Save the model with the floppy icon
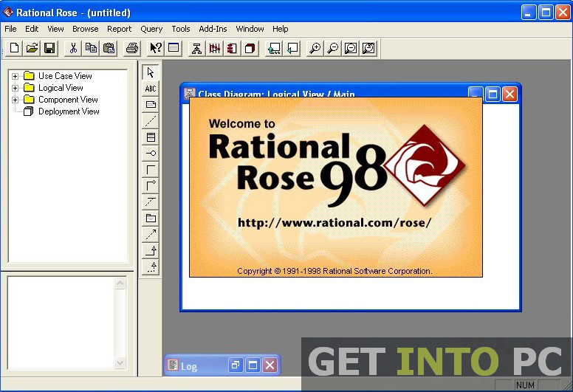 pos(49,48)
